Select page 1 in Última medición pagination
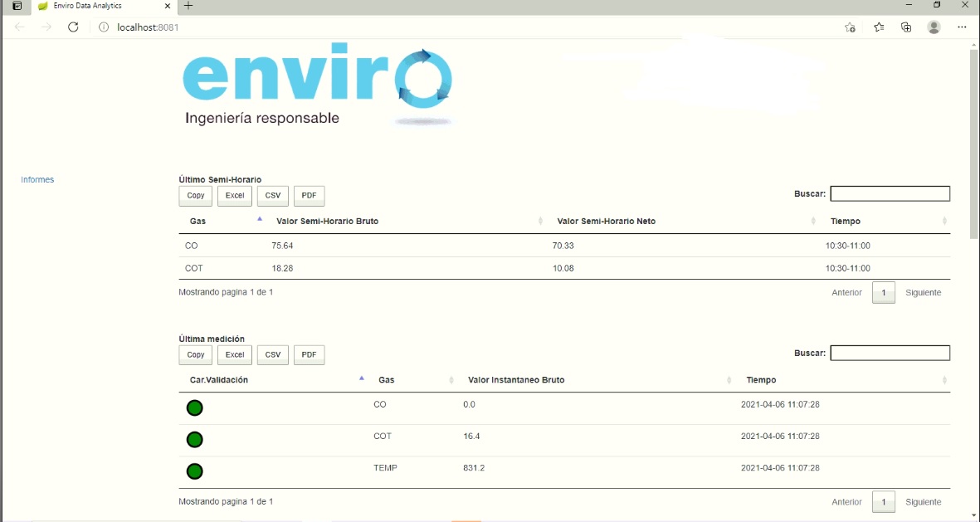Image resolution: width=980 pixels, height=522 pixels. click(x=884, y=502)
